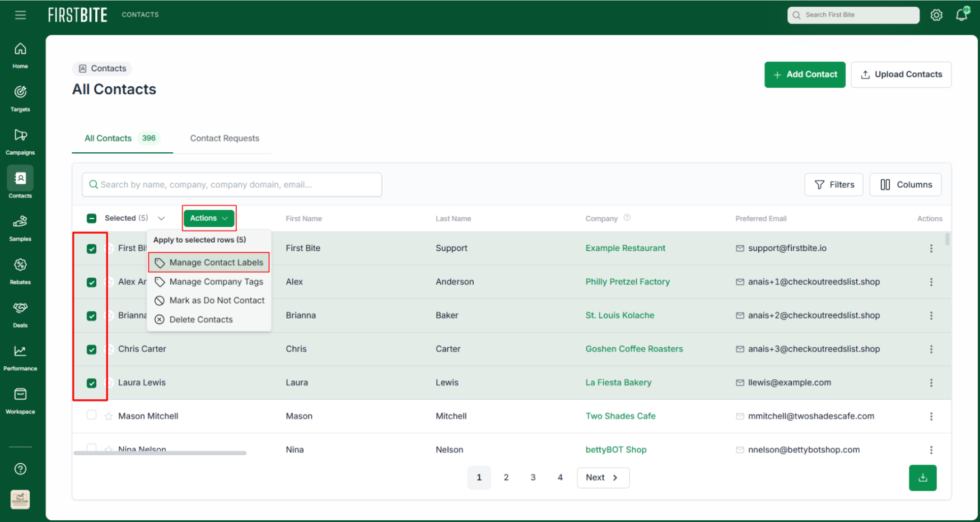Viewport: 980px width, 522px height.
Task: Open the Philly Pretzel Factory link
Action: (627, 282)
